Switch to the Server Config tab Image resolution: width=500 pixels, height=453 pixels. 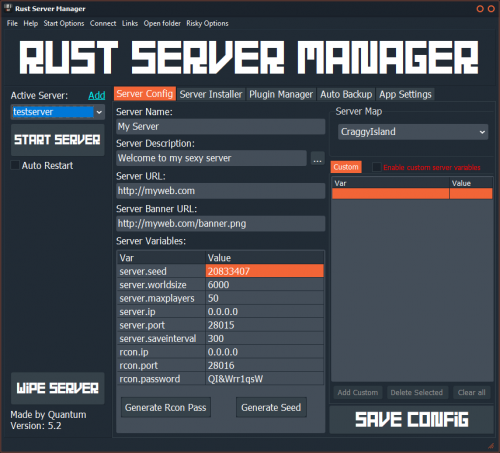145,94
